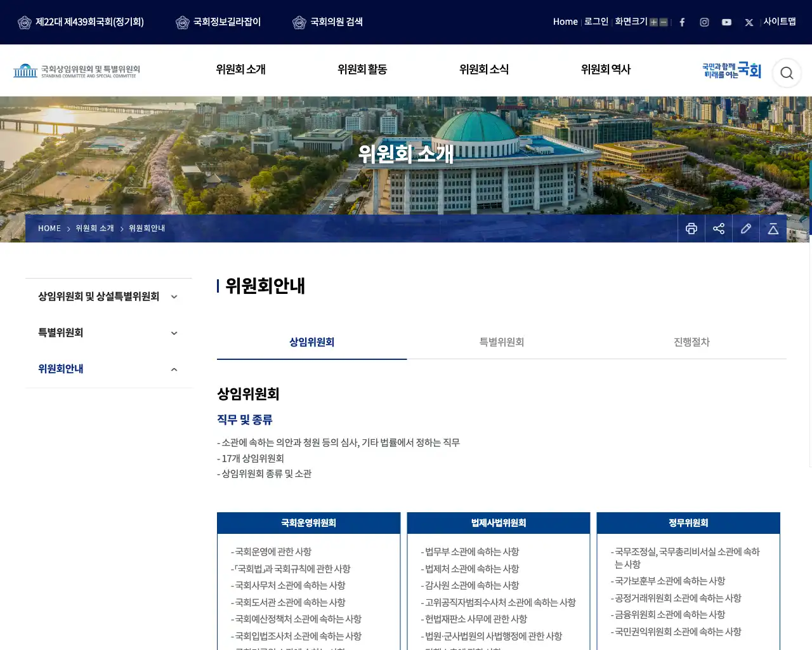Increase screen size with plus icon
Image resolution: width=812 pixels, height=650 pixels.
click(653, 22)
